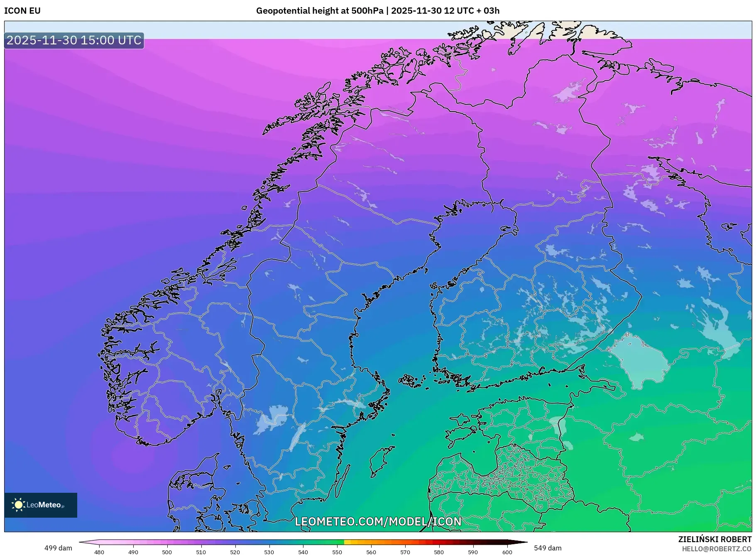Click the 550 green-to-yellow boundary on the scale

click(344, 543)
